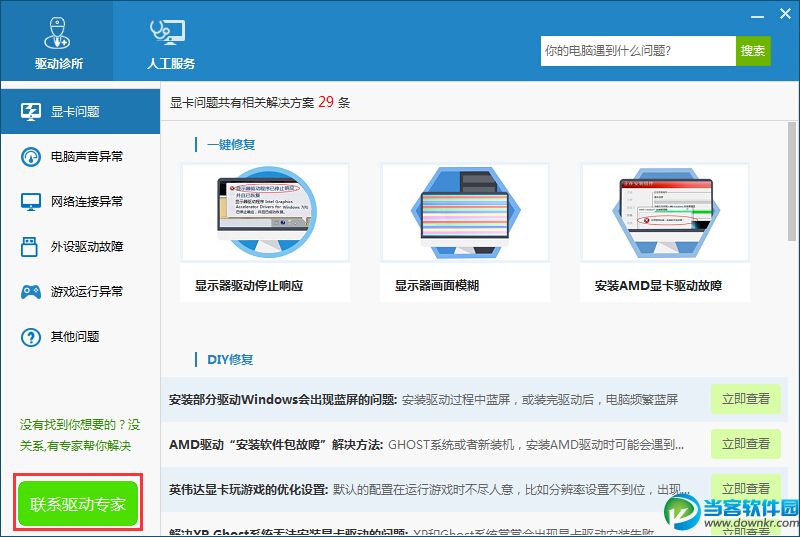Click the vertical scrollbar thumb in the results list
Viewport: 800px width, 537px height.
tap(791, 181)
